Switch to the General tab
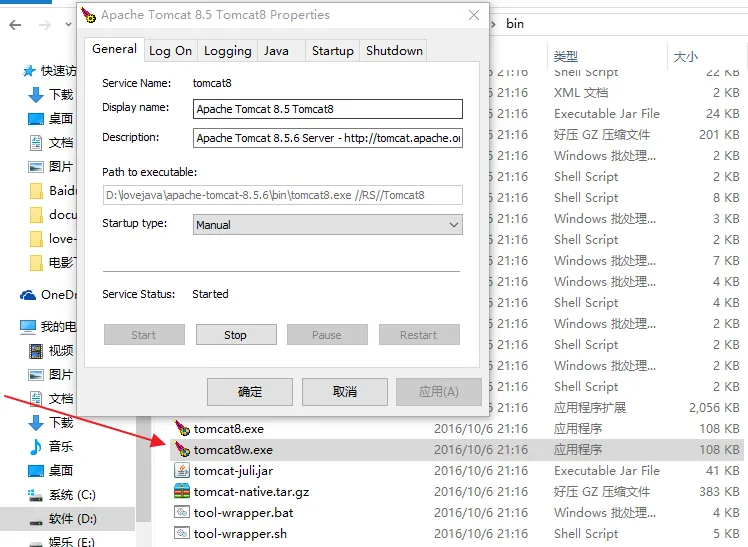Viewport: 748px width, 547px height. tap(114, 49)
